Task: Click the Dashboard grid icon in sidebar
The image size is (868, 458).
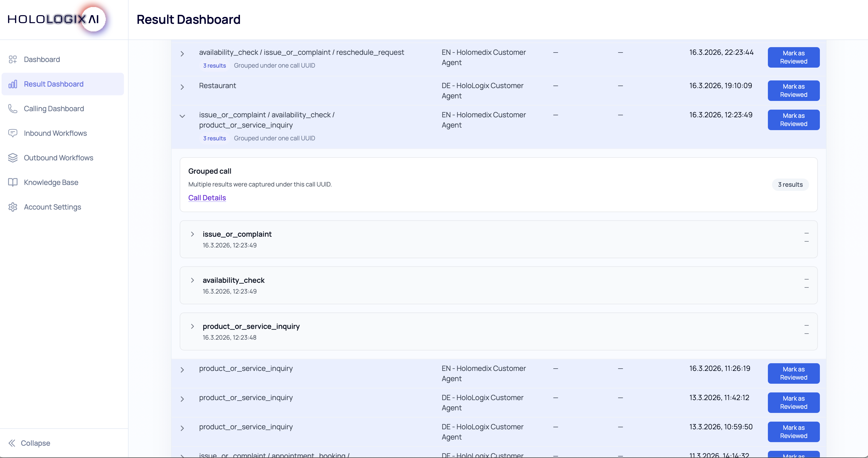Action: tap(13, 59)
